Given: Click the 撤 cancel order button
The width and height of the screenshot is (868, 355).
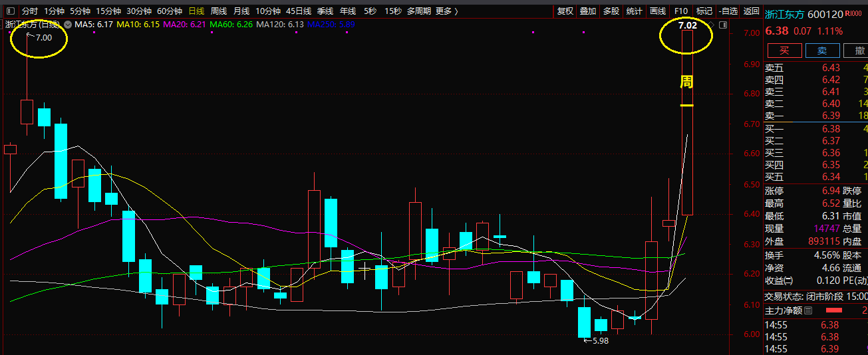Looking at the screenshot, I should [857, 51].
